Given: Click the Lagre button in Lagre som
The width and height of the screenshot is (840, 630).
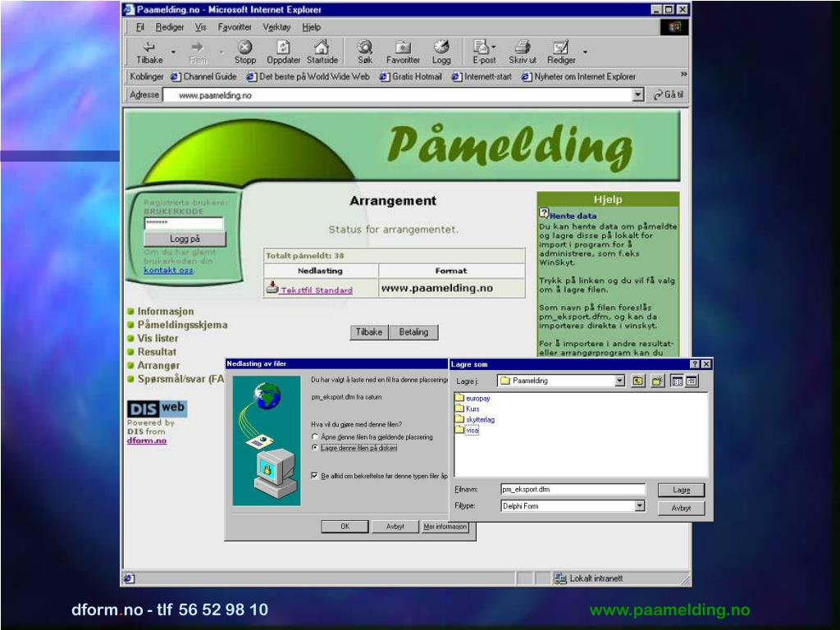Looking at the screenshot, I should pos(681,490).
